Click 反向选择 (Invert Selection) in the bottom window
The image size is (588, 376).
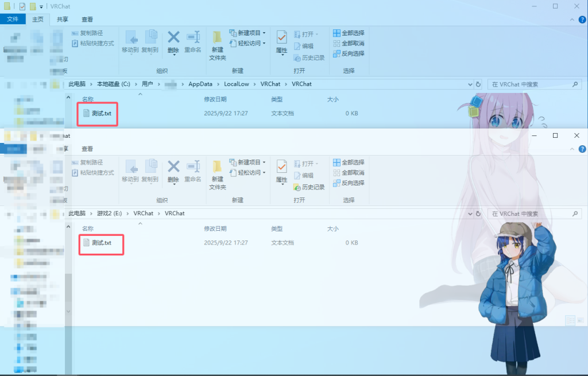click(349, 183)
